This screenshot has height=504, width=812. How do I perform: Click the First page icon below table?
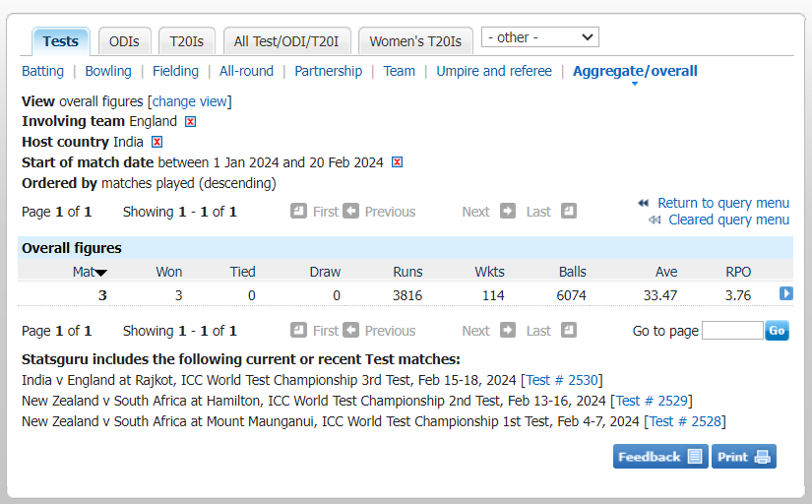click(298, 330)
